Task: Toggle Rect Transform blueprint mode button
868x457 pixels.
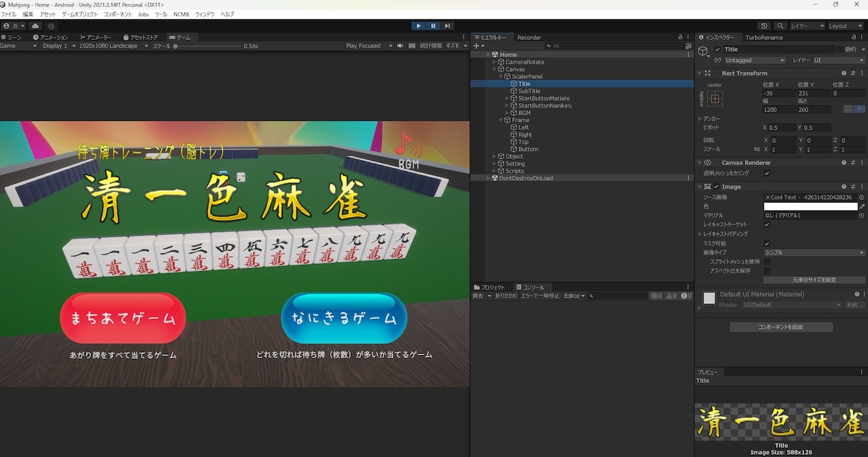Action: 848,109
